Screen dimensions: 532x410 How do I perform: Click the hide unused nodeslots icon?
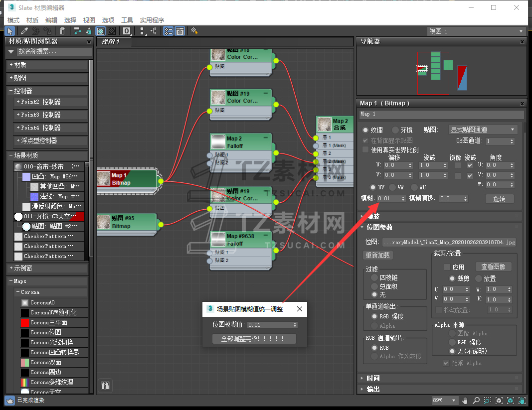click(89, 31)
